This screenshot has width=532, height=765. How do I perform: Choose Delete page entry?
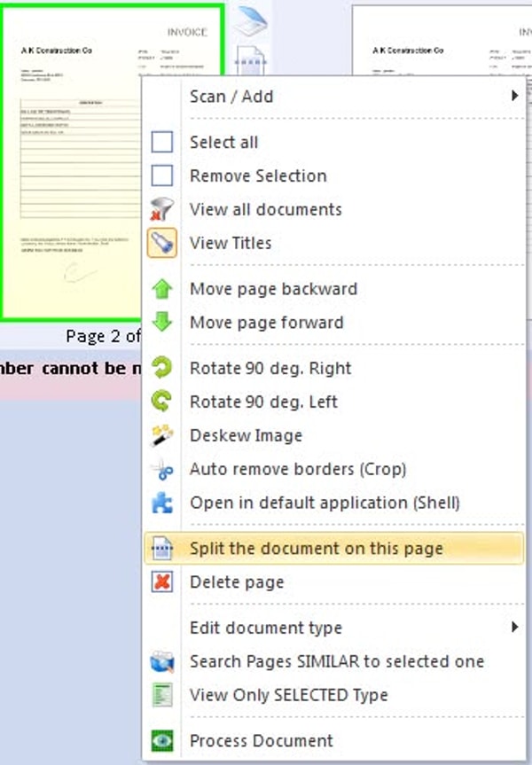click(x=334, y=582)
